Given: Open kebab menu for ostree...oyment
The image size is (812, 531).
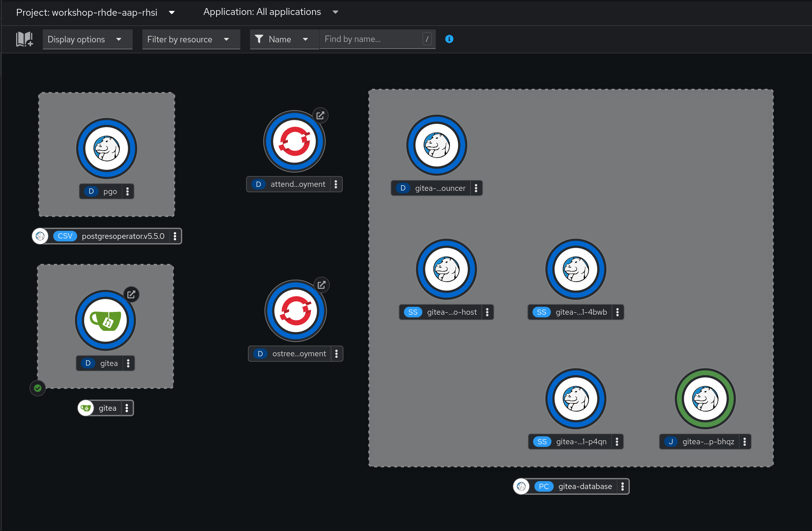Looking at the screenshot, I should pos(337,353).
